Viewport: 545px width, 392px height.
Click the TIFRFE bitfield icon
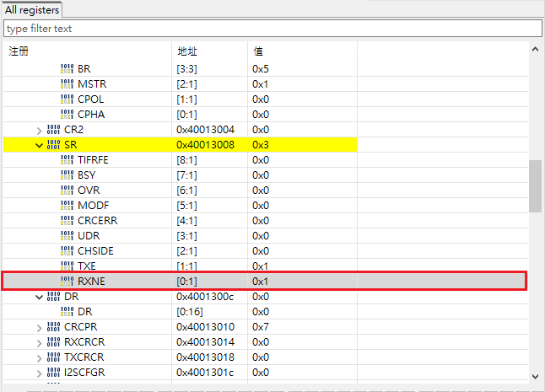coord(67,159)
